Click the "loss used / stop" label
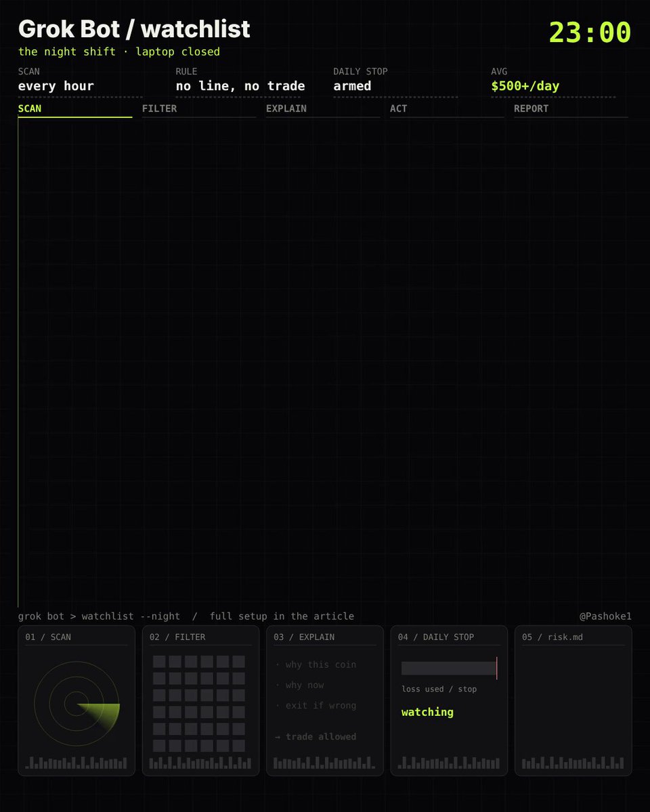 (439, 689)
